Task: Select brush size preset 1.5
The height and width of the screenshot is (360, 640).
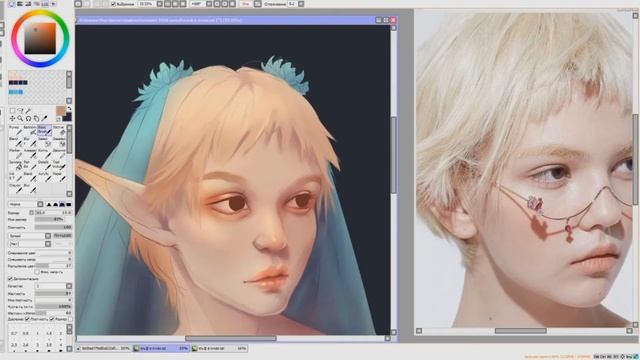Action: 49,333
